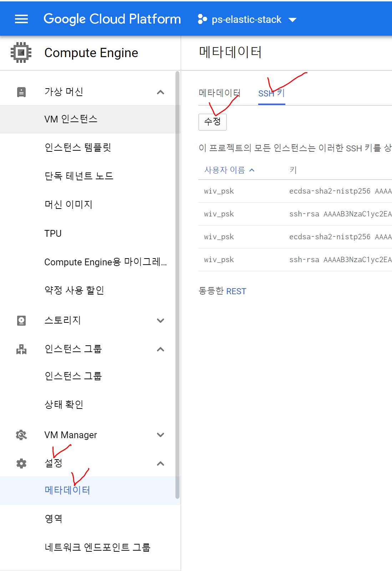Click the 설정 section label
Viewport: 392px width, 571px height.
54,463
